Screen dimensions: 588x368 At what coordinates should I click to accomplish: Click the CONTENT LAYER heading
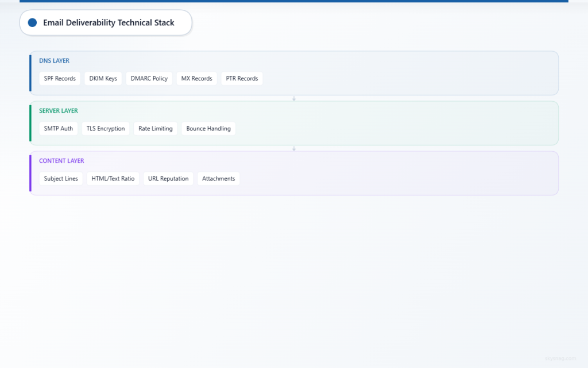[x=61, y=161]
